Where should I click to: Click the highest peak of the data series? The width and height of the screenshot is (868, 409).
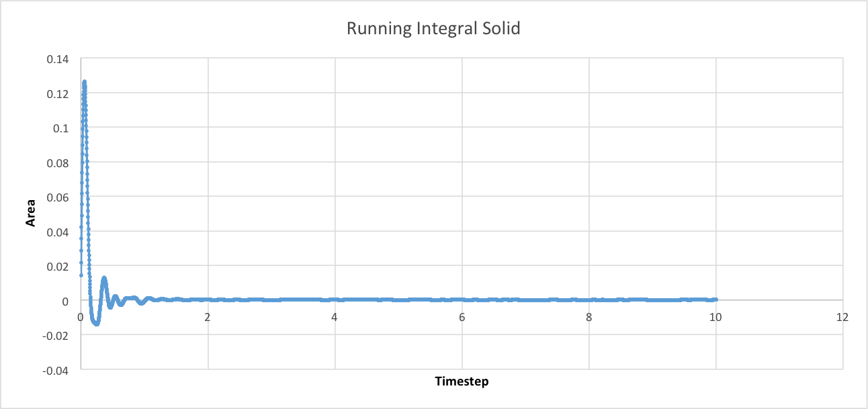tap(85, 82)
